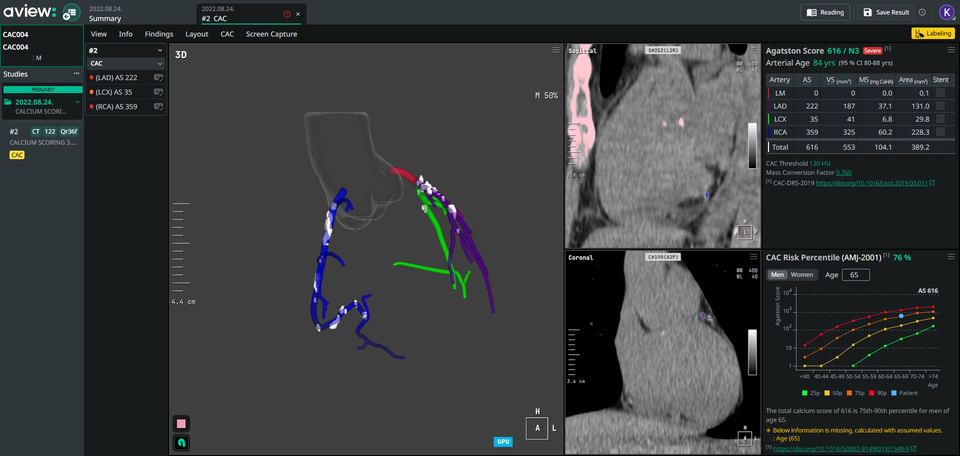Click the yellow Labeling button
Viewport: 960px width, 456px height.
(933, 34)
